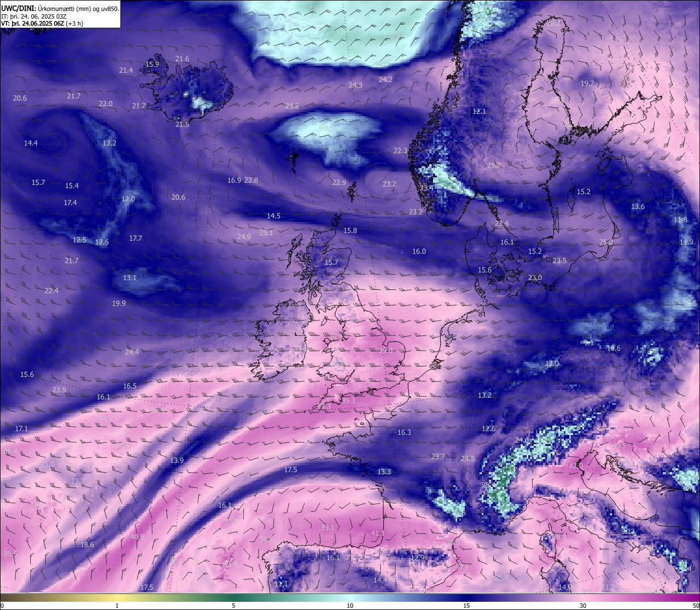This screenshot has height=610, width=700.
Task: Click the '10' label on the color scale
Action: coord(350,606)
